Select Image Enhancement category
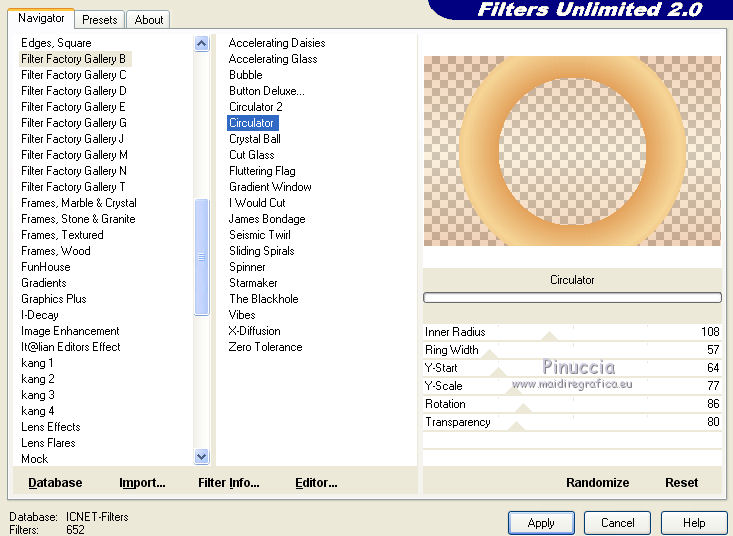 pyautogui.click(x=70, y=331)
